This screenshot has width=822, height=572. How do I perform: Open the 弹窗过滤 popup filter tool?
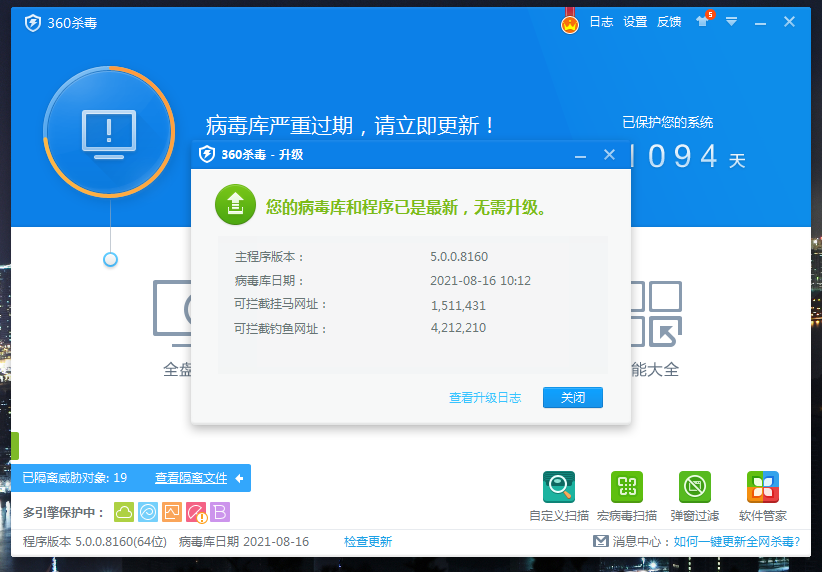tap(695, 487)
